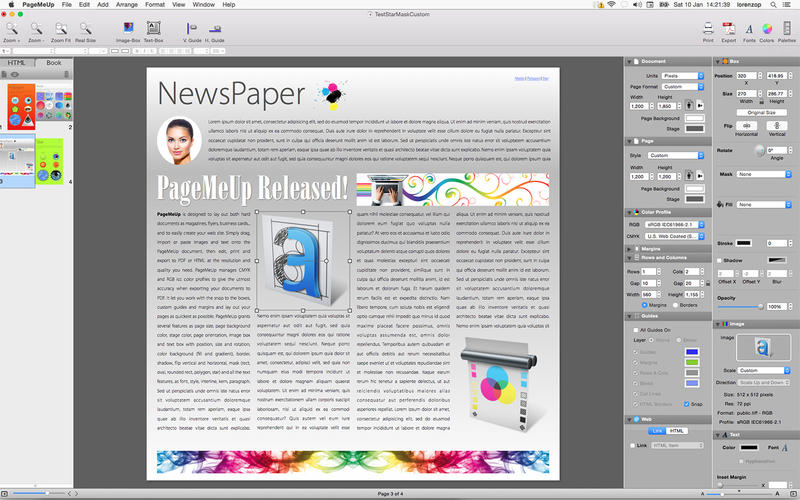Click the Export toolbar icon
Screen dimensions: 800x500
point(728,29)
